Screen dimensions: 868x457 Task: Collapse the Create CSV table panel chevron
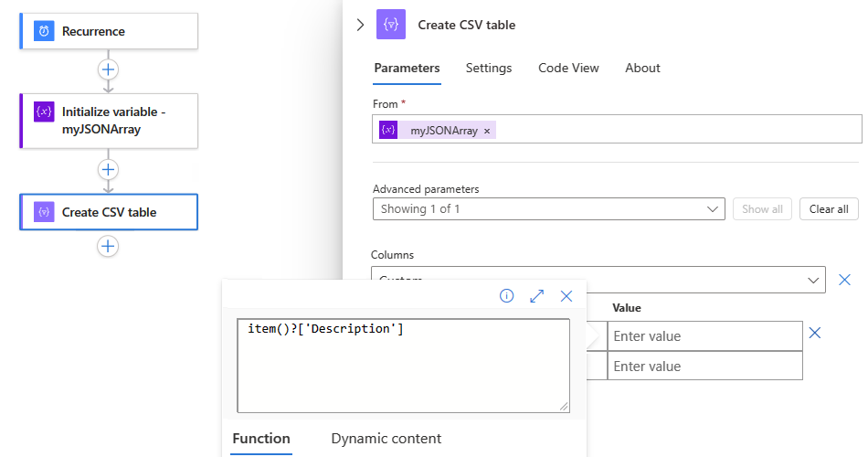360,25
